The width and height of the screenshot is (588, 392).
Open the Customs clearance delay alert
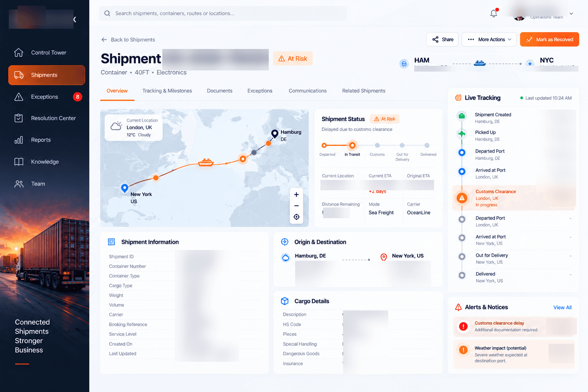tap(514, 327)
